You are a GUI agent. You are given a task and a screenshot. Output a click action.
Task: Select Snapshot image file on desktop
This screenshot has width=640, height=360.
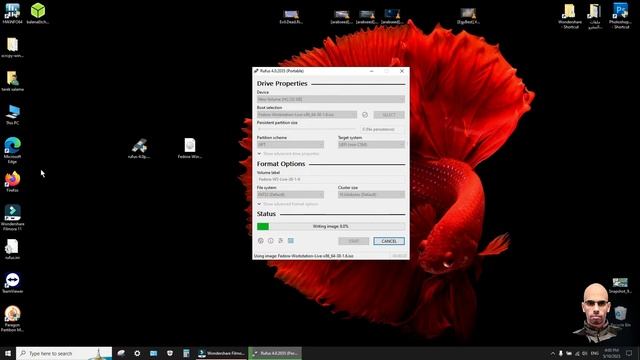pyautogui.click(x=620, y=285)
